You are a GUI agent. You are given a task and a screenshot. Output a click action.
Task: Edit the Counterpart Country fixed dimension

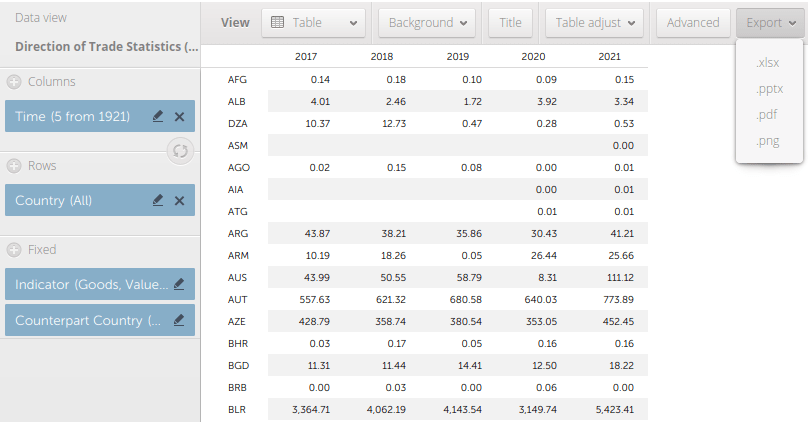pos(179,320)
